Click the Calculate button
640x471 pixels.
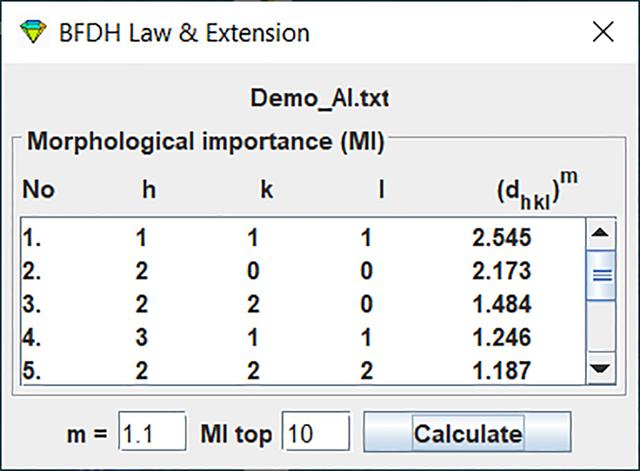(x=467, y=432)
